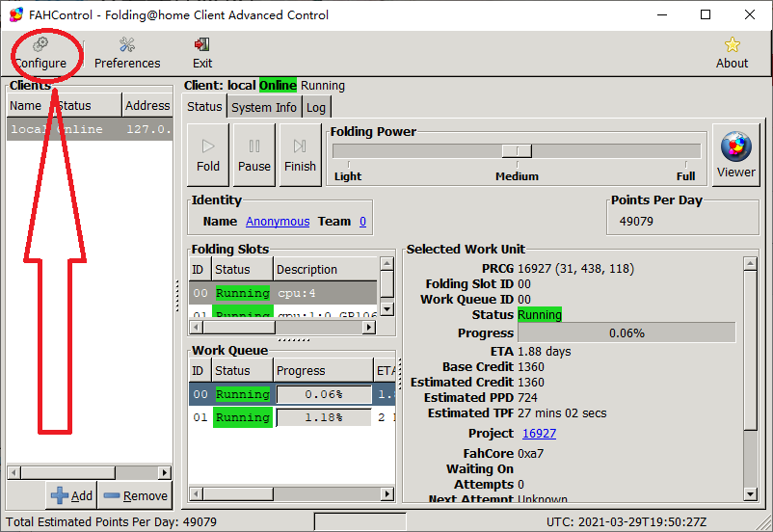Click Work Queue Progress column header

(x=324, y=370)
